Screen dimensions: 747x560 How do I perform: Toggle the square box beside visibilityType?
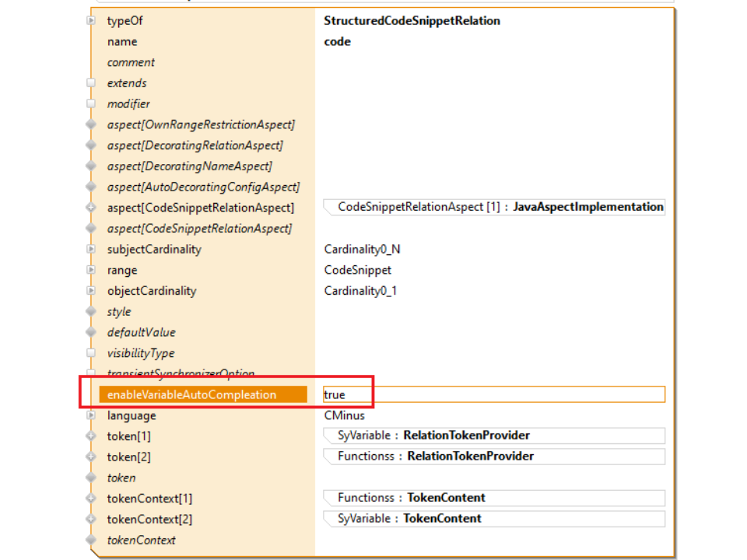point(91,353)
